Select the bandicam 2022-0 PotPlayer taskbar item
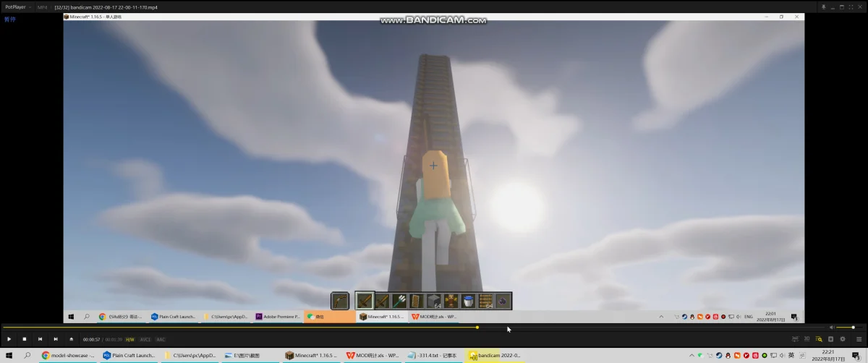The image size is (868, 363). pyautogui.click(x=495, y=355)
